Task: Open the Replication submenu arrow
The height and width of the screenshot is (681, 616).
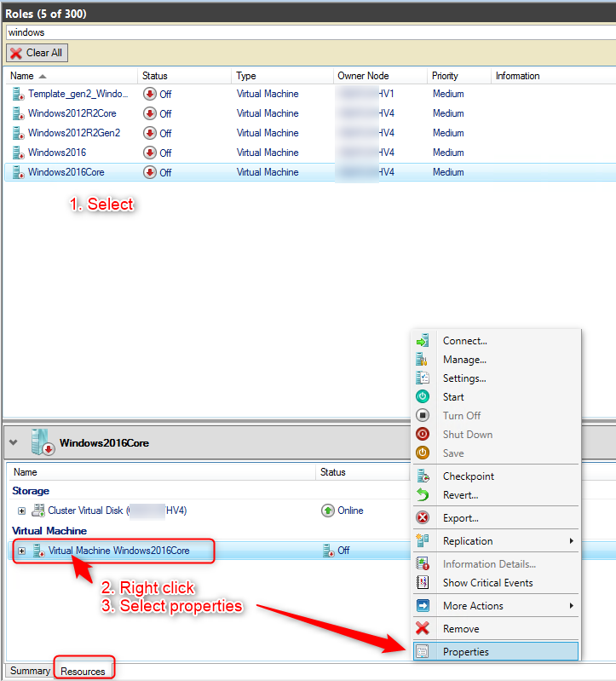Action: [572, 540]
